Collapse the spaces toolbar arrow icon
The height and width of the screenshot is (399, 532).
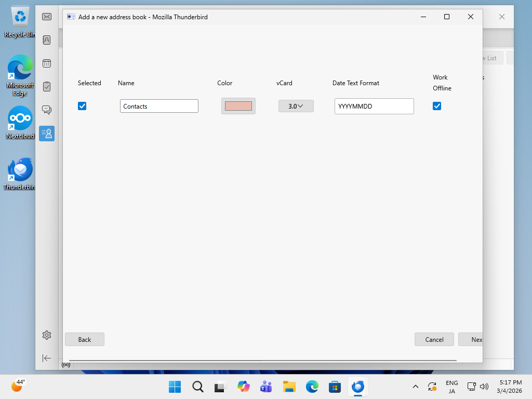(47, 358)
